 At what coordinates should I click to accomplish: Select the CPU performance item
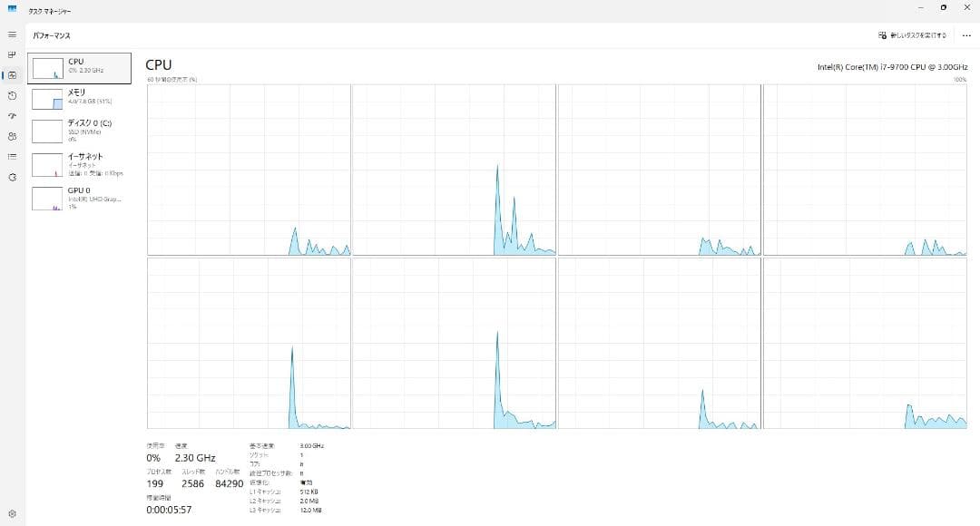tap(79, 67)
